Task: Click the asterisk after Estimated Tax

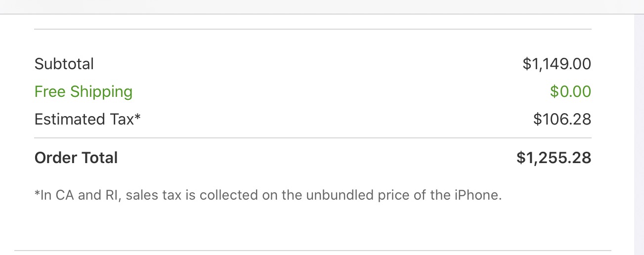Action: [137, 117]
